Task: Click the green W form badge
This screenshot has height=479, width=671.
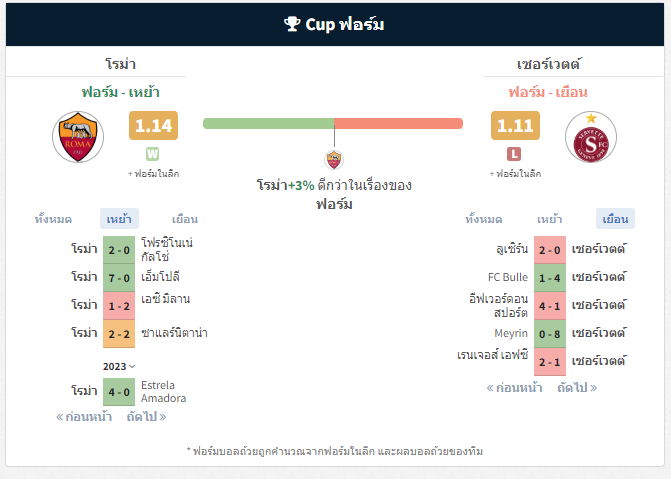Action: coord(152,154)
